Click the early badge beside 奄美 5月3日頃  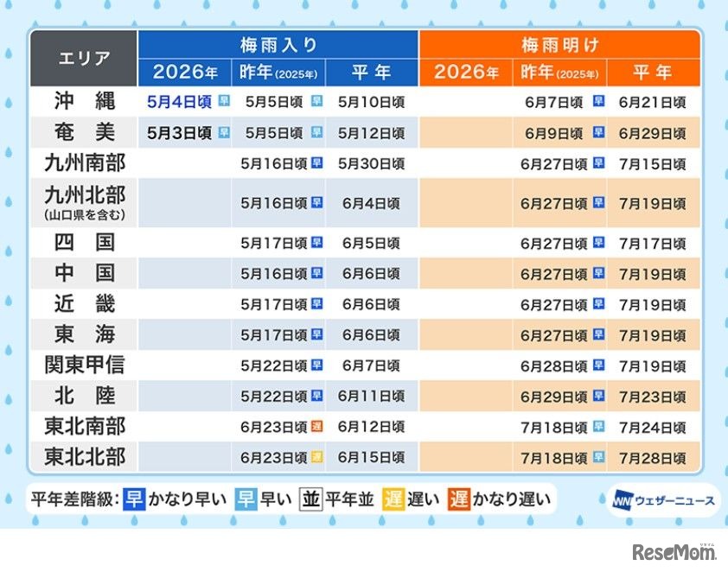224,132
